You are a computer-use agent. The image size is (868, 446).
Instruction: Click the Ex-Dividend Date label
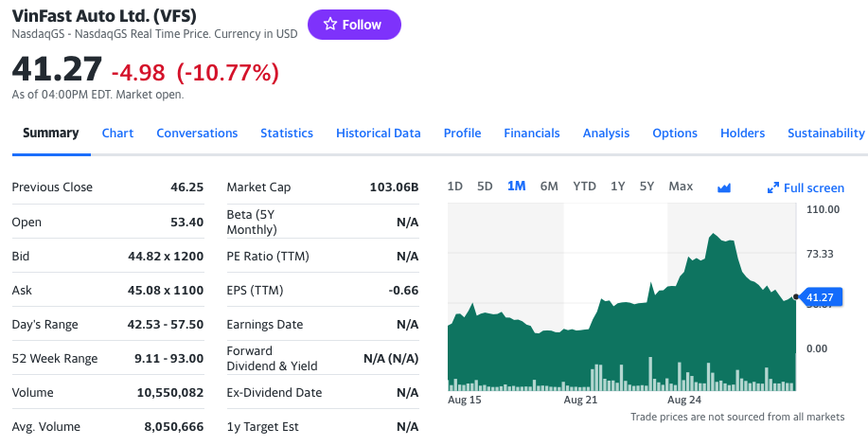pos(274,392)
